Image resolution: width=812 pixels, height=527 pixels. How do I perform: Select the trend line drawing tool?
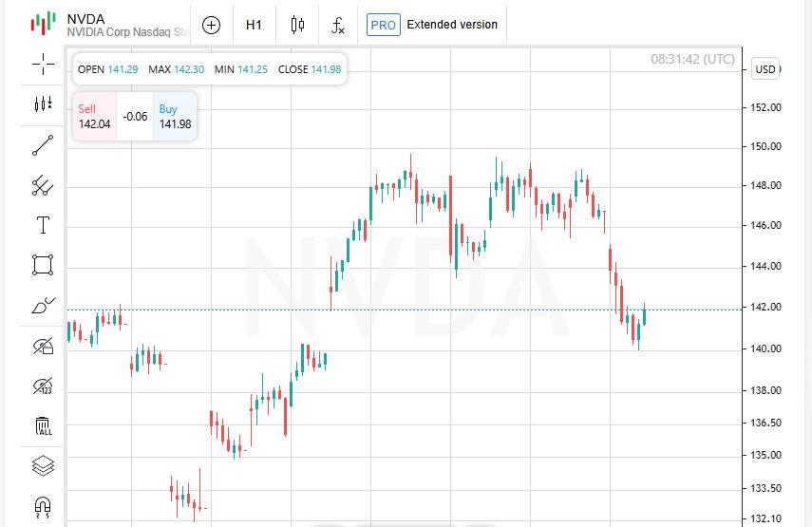pyautogui.click(x=43, y=145)
